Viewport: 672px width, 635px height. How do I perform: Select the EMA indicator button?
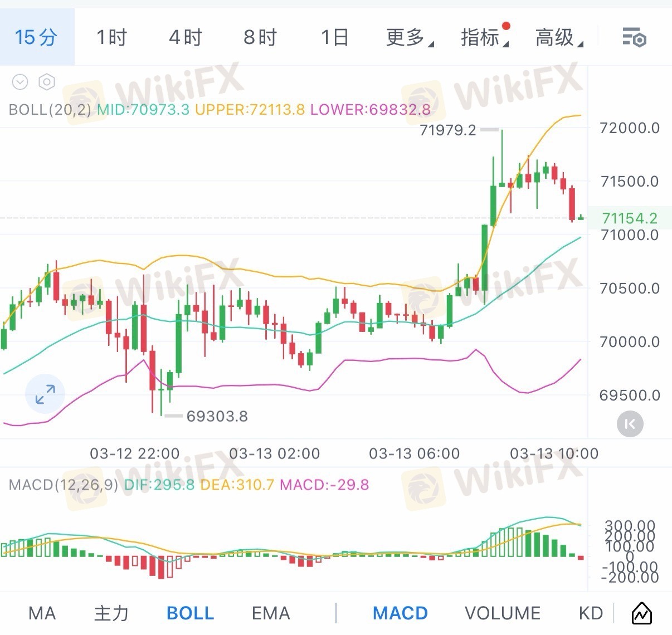tap(271, 613)
